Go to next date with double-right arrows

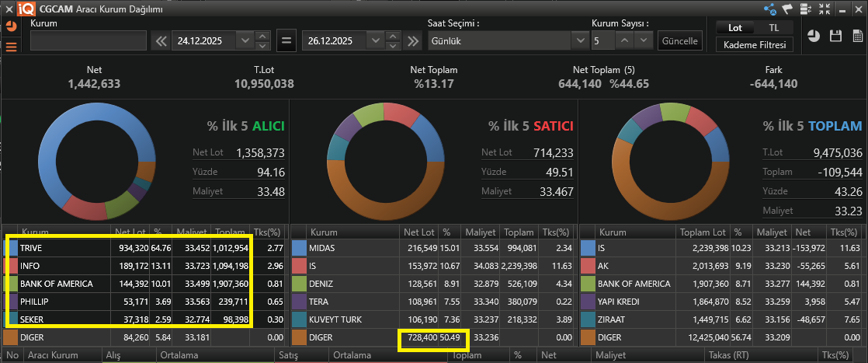413,41
